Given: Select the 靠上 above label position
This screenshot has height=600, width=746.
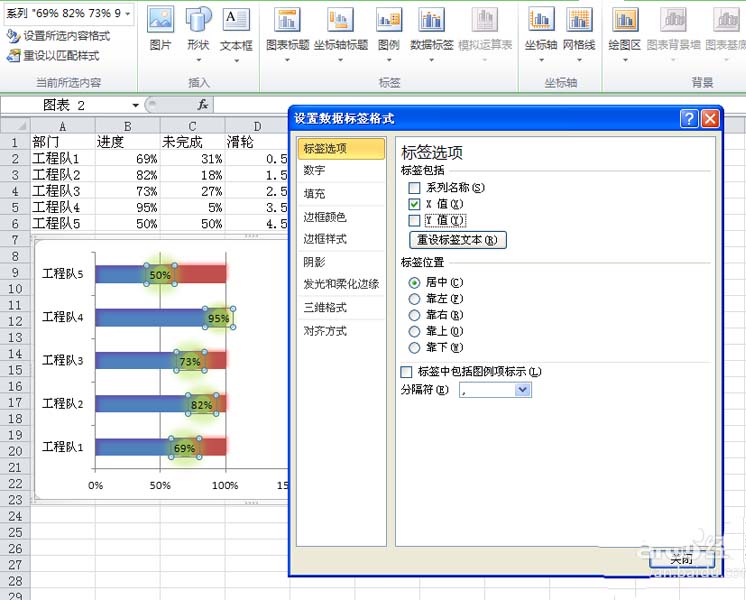Looking at the screenshot, I should click(x=414, y=331).
